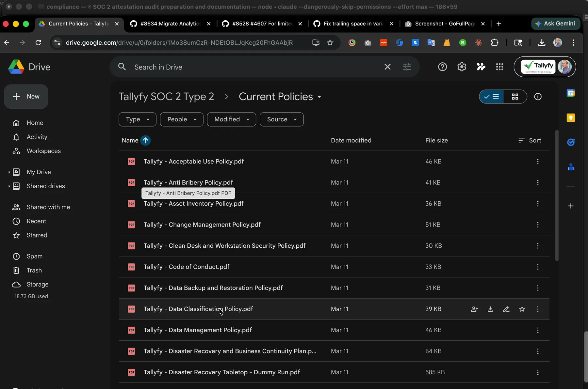Download Data Classification Policy.pdf
This screenshot has width=588, height=389.
click(490, 309)
